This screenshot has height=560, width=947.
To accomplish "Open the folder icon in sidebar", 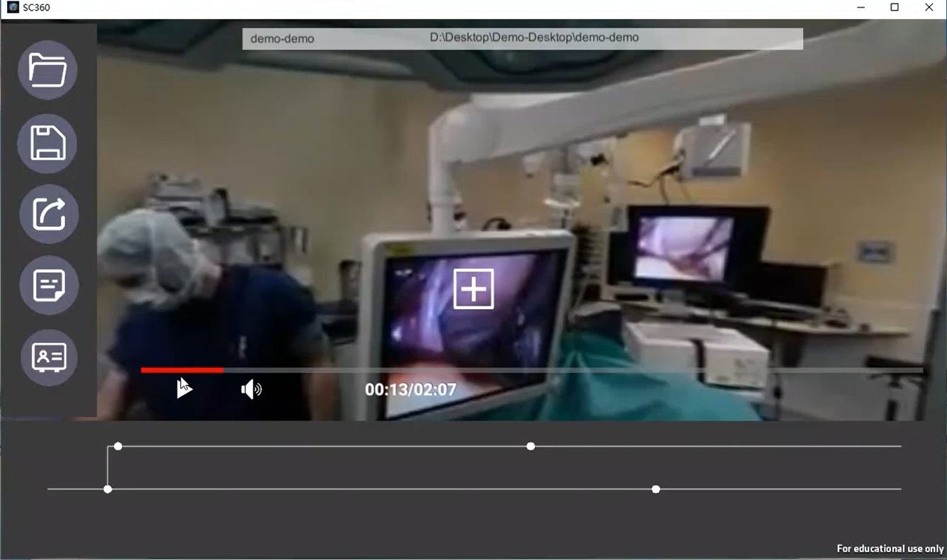I will 47,69.
